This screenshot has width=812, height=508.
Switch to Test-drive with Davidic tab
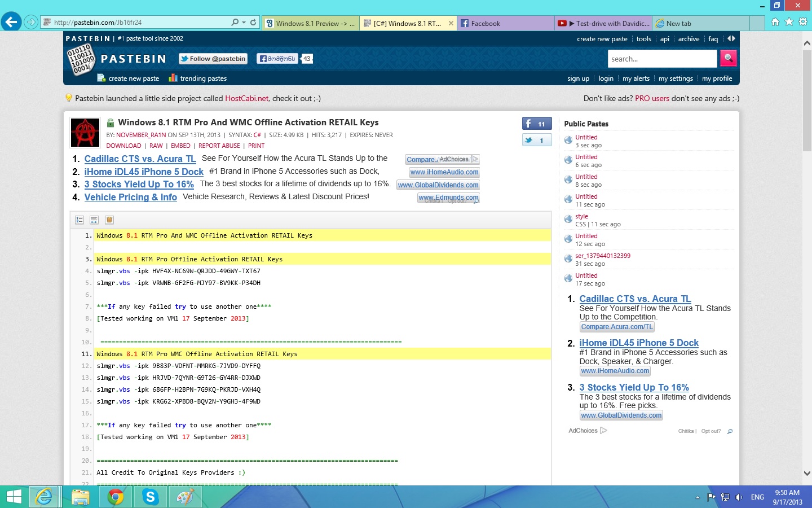(603, 23)
